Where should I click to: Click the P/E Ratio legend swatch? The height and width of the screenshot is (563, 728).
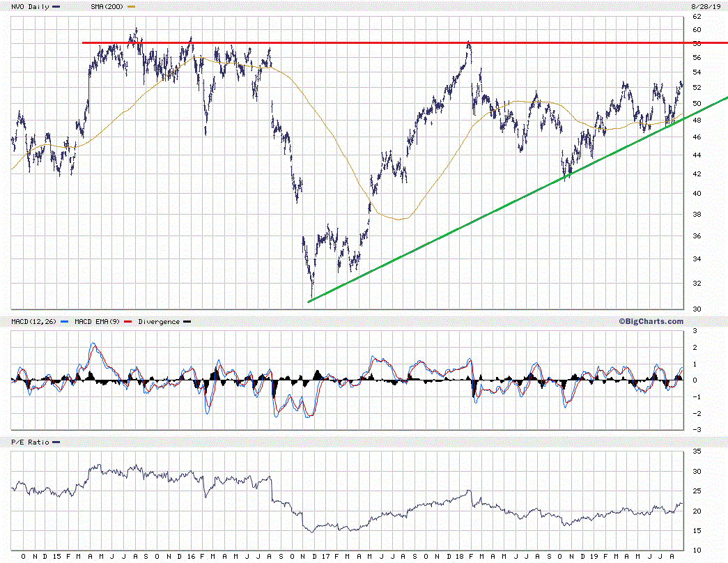click(56, 442)
